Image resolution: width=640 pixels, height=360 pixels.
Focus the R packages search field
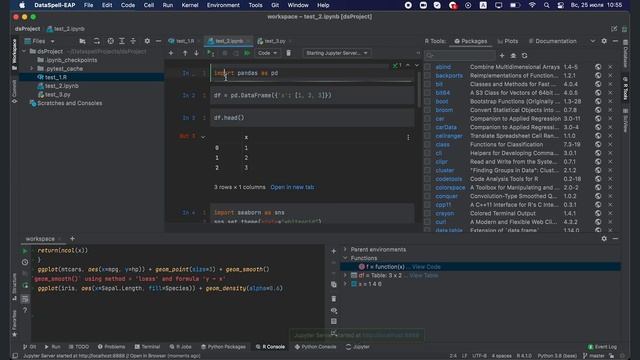(x=460, y=56)
